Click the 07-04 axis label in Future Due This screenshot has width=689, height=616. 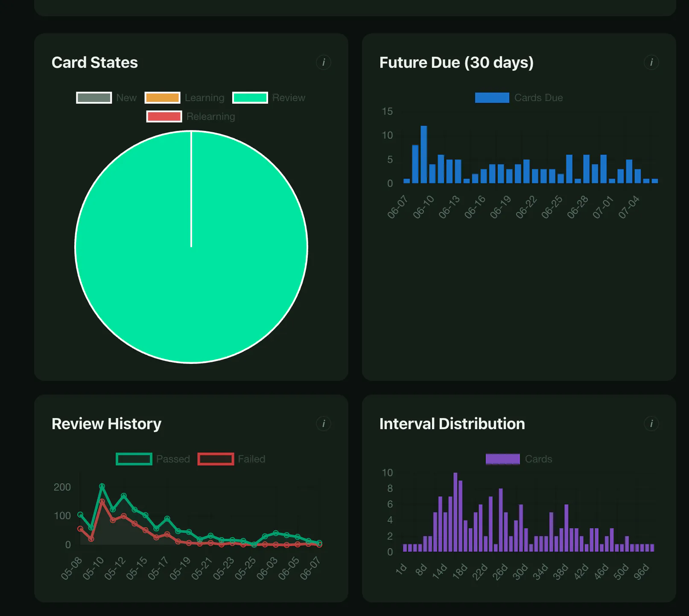click(629, 207)
